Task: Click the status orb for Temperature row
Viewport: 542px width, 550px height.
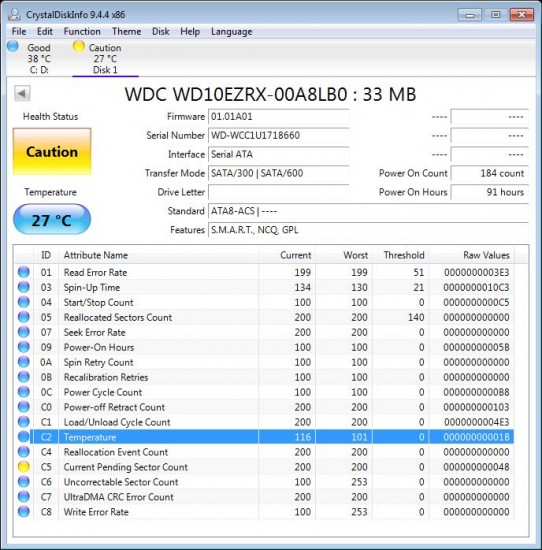Action: click(24, 437)
